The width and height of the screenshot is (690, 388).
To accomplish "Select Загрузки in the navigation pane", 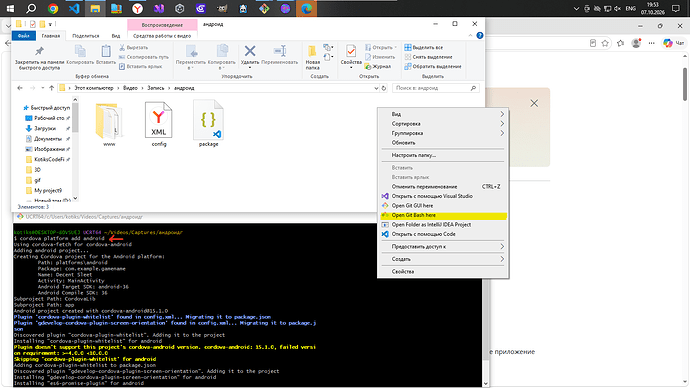I will (45, 128).
